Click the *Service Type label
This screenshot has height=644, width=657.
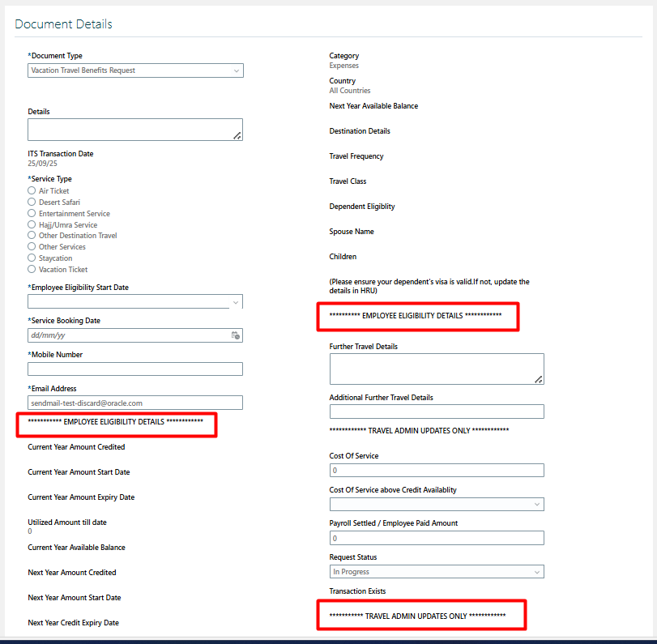pyautogui.click(x=50, y=179)
